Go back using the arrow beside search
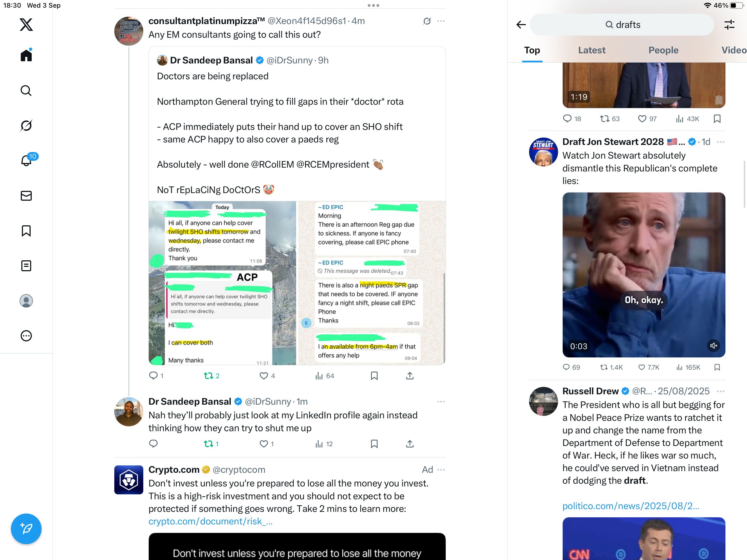 coord(521,25)
